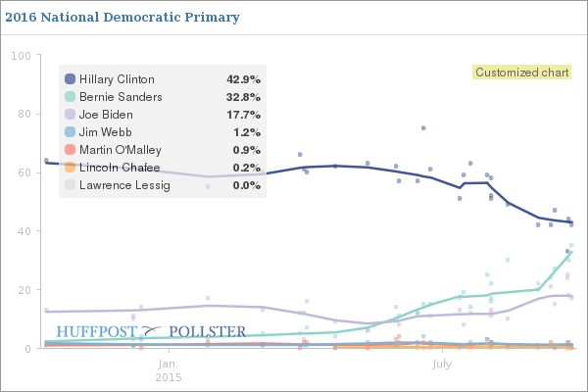Click the Jim Webb legend label
The width and height of the screenshot is (588, 392).
(106, 132)
